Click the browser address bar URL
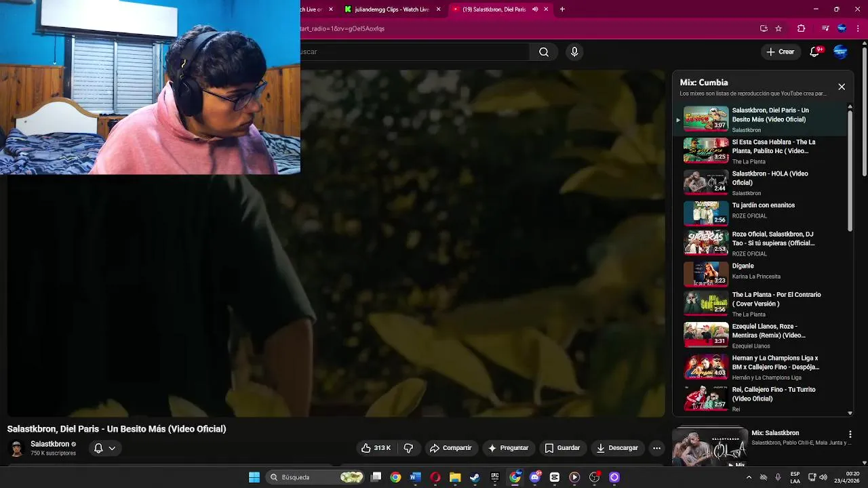Image resolution: width=868 pixels, height=488 pixels. (342, 28)
